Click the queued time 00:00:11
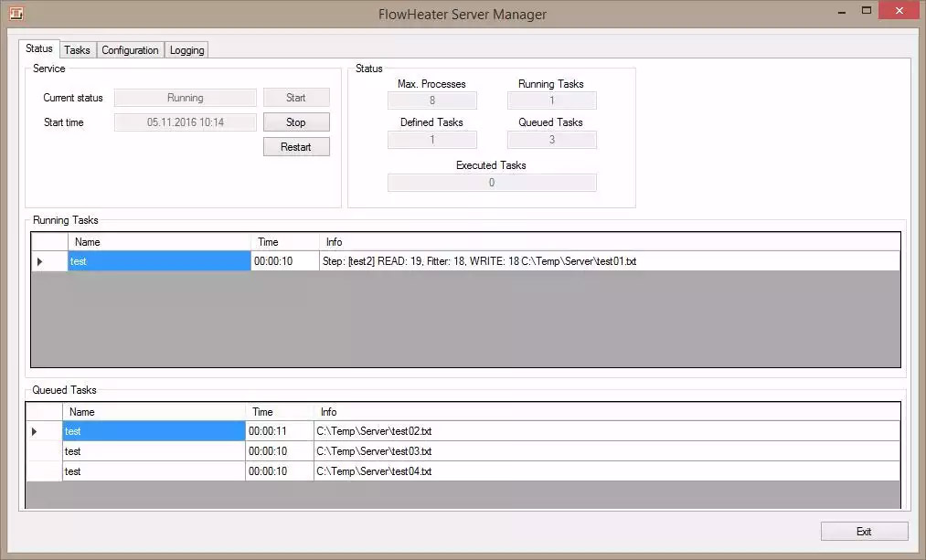 click(x=280, y=431)
